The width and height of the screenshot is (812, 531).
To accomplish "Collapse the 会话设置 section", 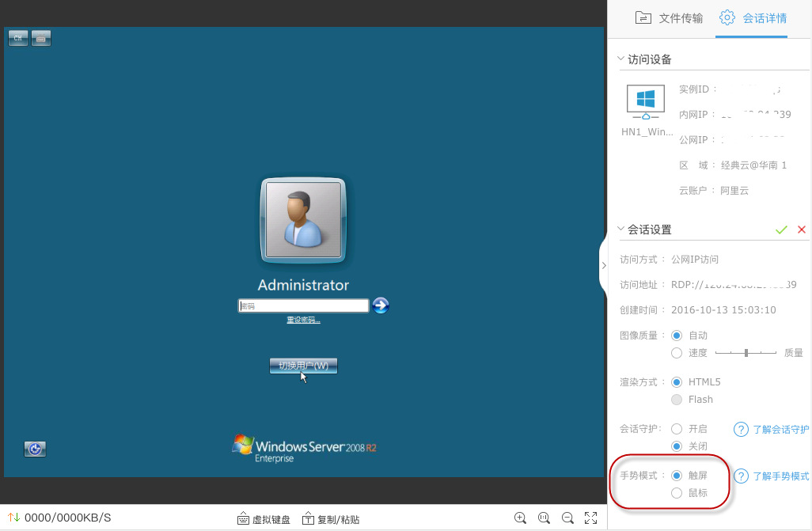I will [x=620, y=229].
